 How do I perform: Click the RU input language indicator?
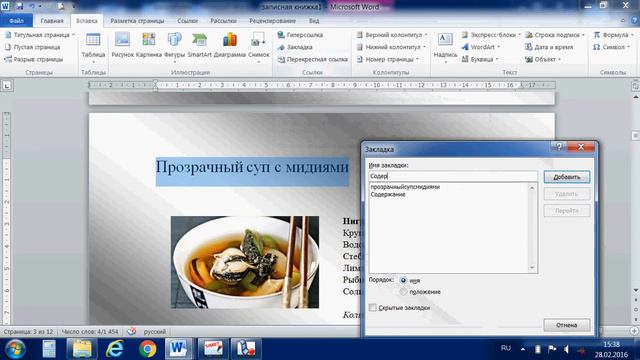[506, 348]
